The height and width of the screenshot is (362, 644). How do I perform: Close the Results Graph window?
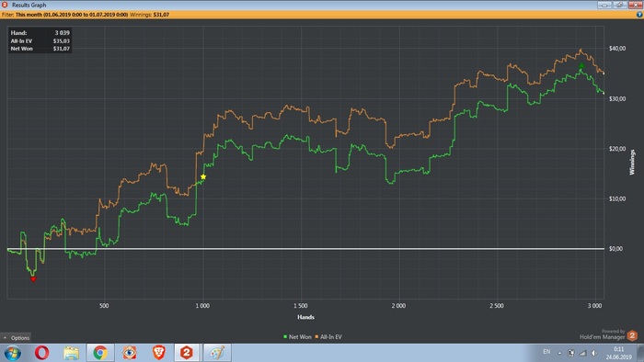pyautogui.click(x=636, y=5)
